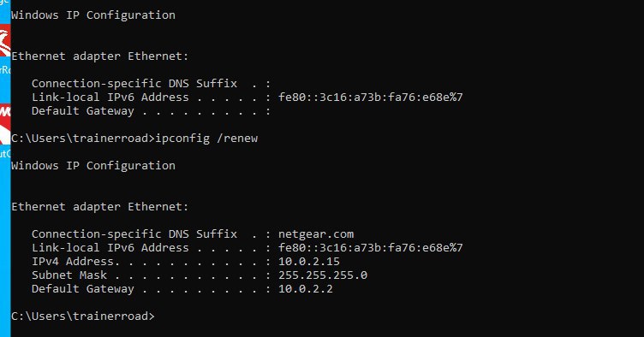Click the first Windows IP Configuration heading
The width and height of the screenshot is (644, 337).
[93, 15]
